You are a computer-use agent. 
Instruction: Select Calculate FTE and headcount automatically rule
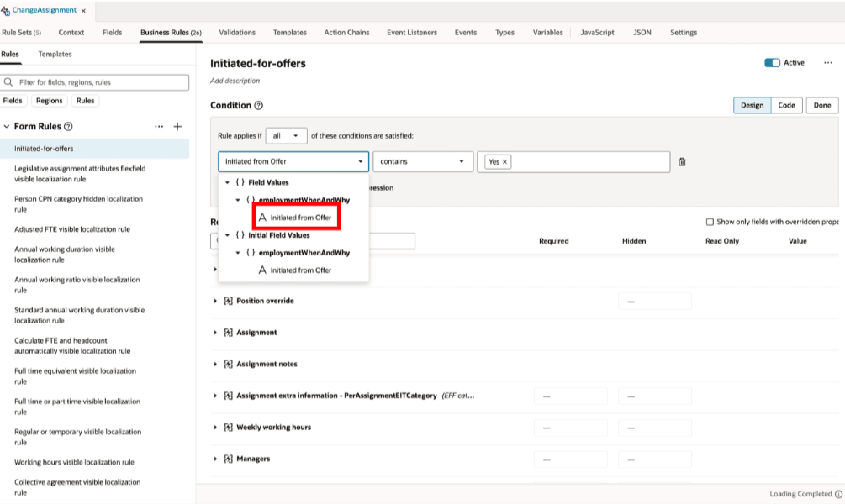(x=72, y=346)
